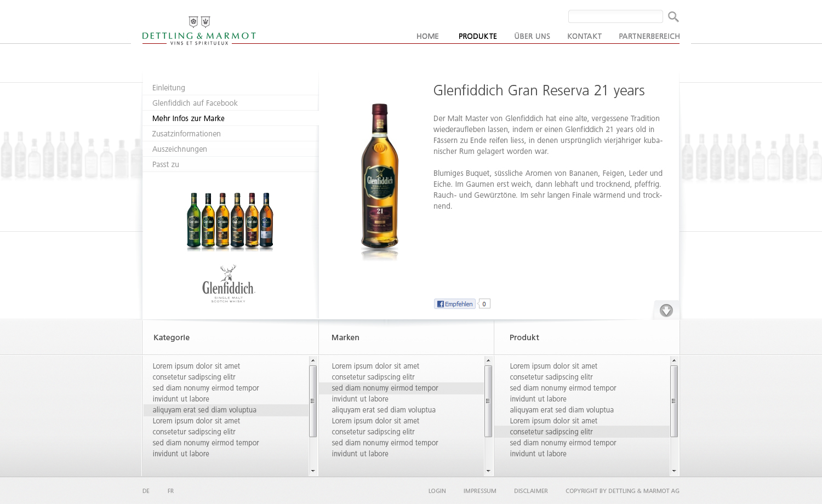Click the Dettling & Marmot logo
The height and width of the screenshot is (504, 822).
pyautogui.click(x=199, y=31)
